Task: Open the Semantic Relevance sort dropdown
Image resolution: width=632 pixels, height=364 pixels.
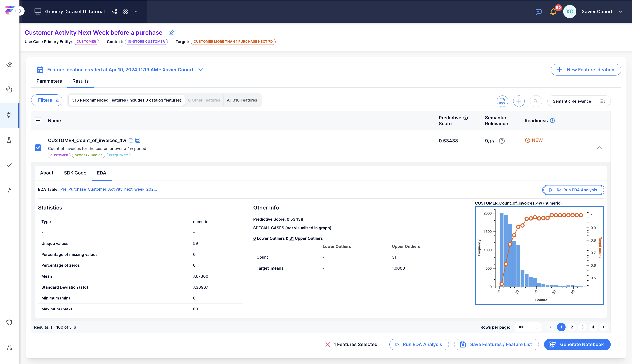Action: coord(579,101)
